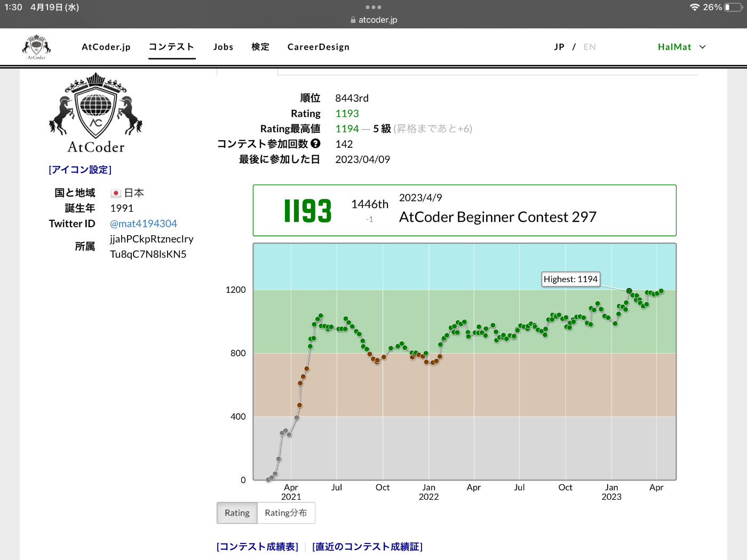Viewport: 747px width, 560px height.
Task: Click the contest count value 142
Action: pos(344,144)
